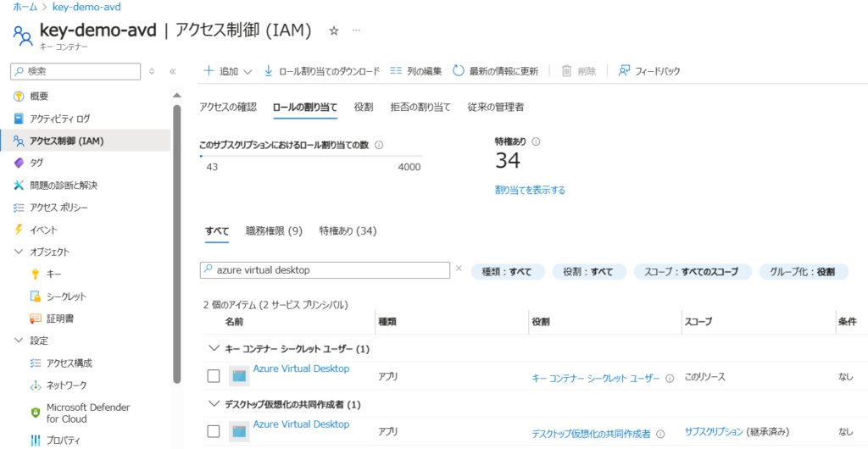Click the 列の編集 toolbar button
The height and width of the screenshot is (449, 868).
click(415, 71)
